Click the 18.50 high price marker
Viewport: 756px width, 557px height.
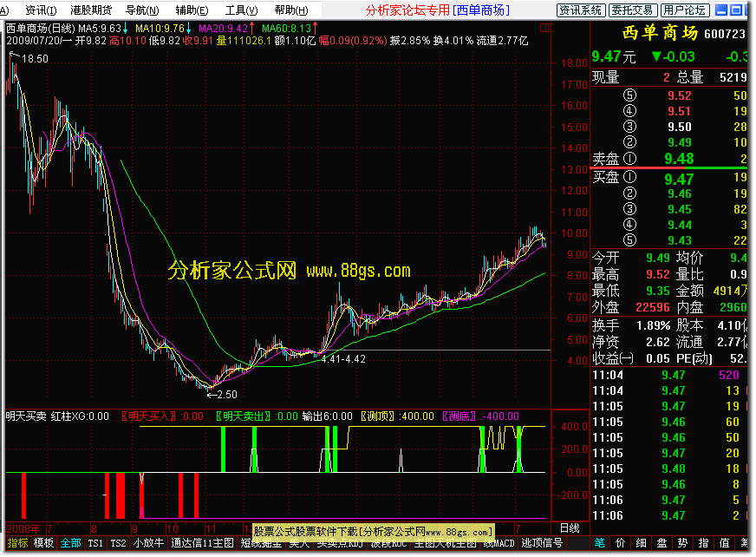[35, 59]
